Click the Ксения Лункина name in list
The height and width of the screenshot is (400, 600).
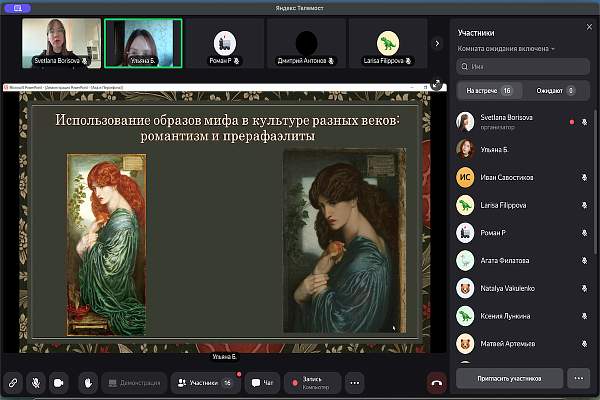(505, 316)
